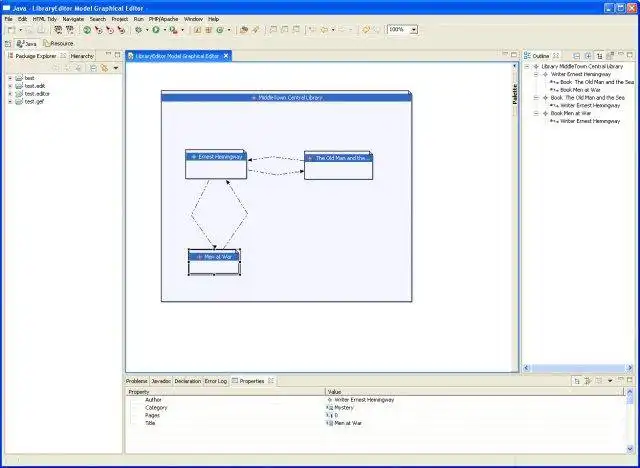Click the Open Type search toolbar icon

[244, 30]
